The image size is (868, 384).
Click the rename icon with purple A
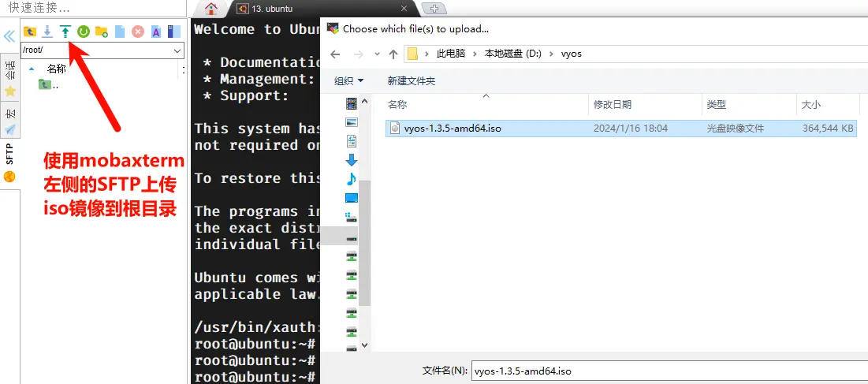(x=156, y=32)
